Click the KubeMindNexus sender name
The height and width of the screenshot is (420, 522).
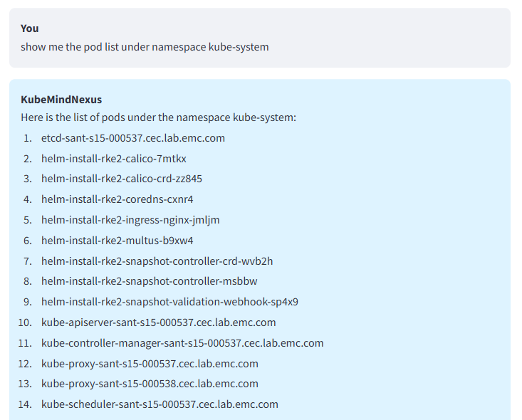click(x=61, y=100)
